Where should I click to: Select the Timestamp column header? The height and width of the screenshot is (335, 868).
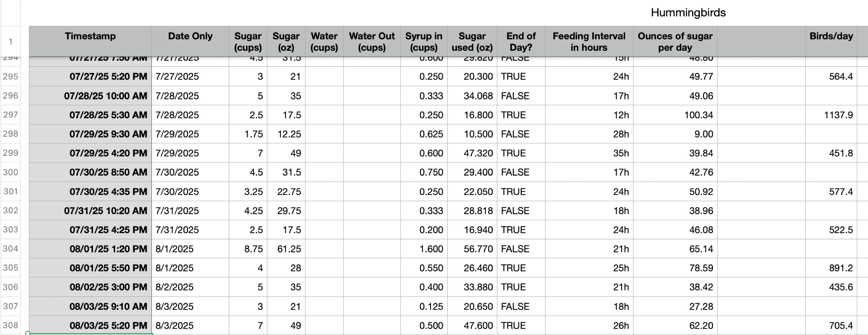pos(90,42)
